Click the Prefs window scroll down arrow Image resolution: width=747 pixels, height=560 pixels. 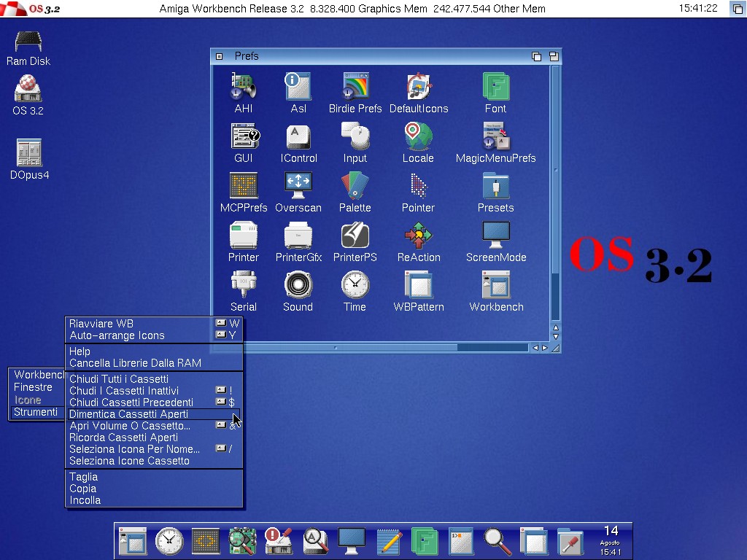click(556, 337)
